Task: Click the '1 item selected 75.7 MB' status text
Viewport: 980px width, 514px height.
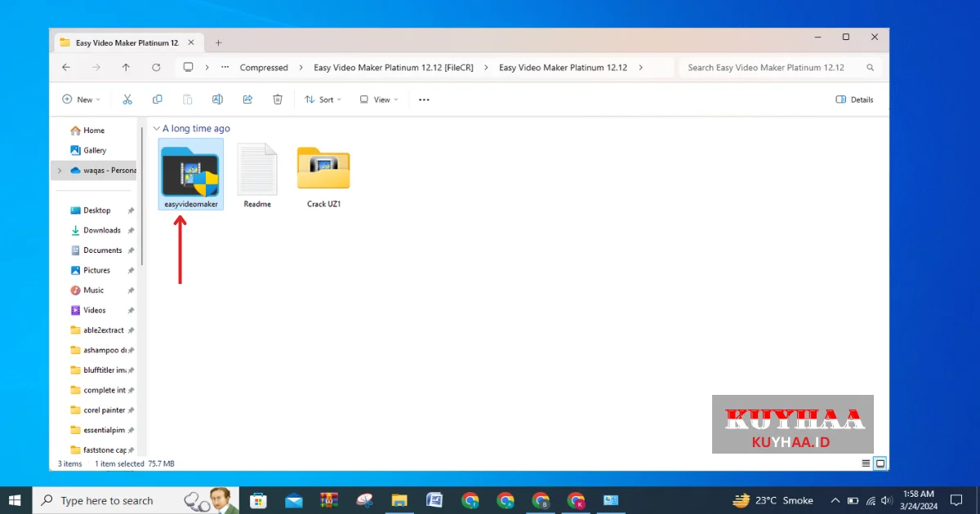Action: (135, 463)
